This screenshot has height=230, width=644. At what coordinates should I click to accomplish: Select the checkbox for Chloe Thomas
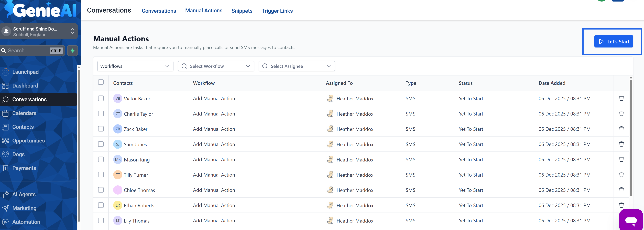[101, 190]
